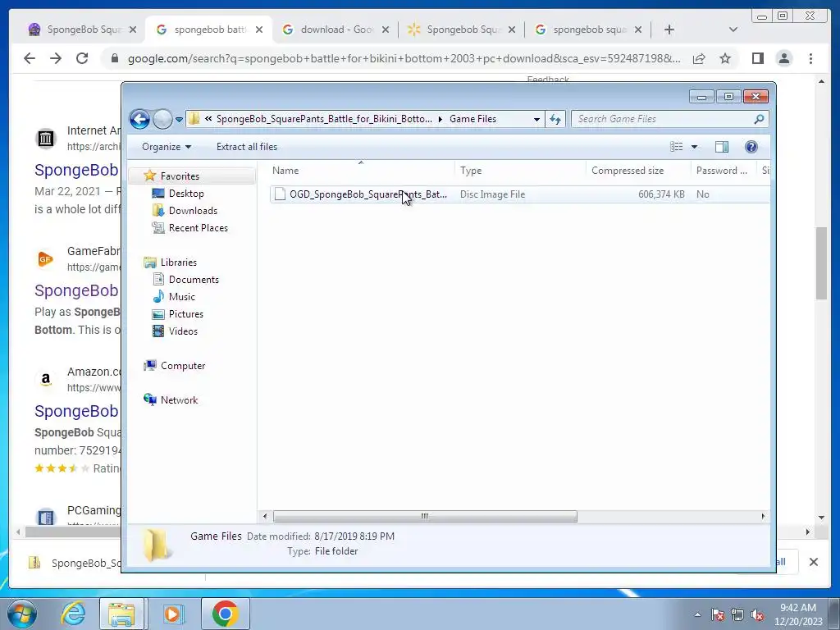Open Chrome tab search chevron
Image resolution: width=840 pixels, height=630 pixels.
coord(733,30)
